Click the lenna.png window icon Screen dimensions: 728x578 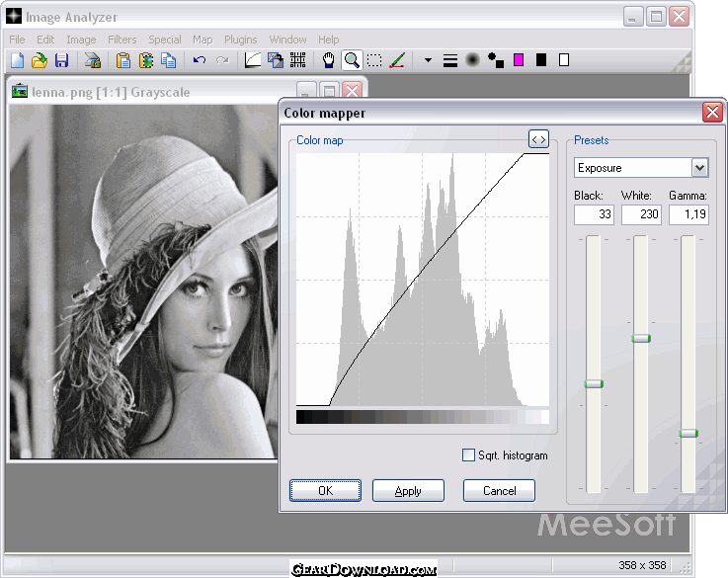tap(20, 91)
